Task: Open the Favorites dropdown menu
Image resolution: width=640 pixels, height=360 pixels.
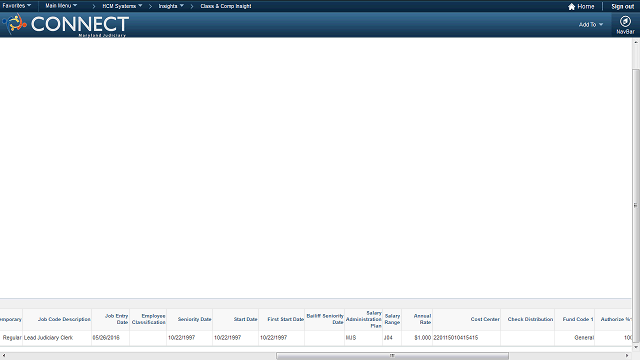Action: click(x=16, y=6)
